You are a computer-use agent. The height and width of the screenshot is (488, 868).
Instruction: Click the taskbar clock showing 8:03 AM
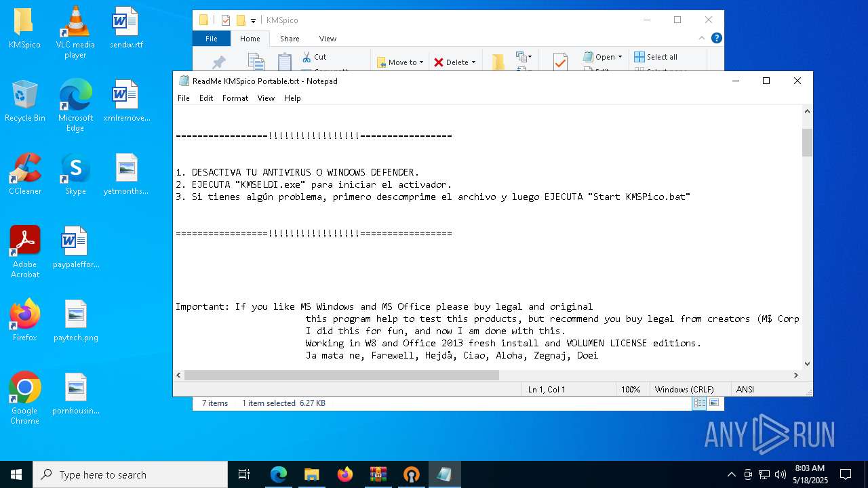click(810, 474)
